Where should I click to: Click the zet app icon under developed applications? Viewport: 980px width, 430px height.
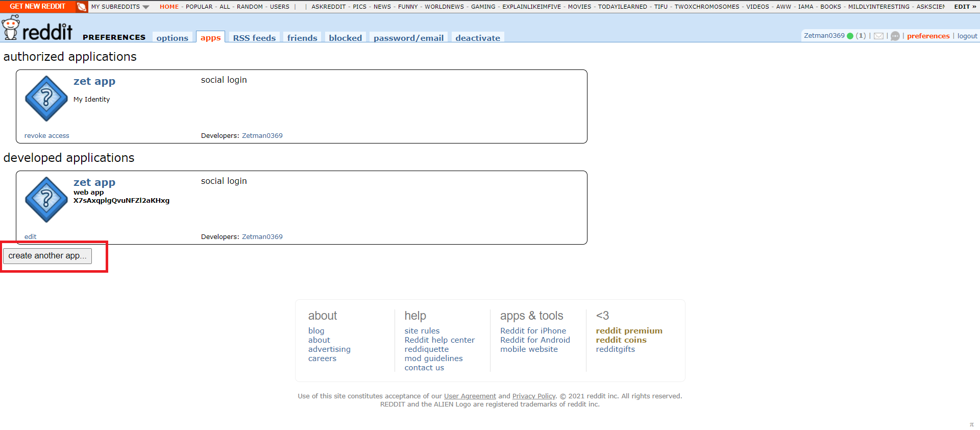click(46, 200)
